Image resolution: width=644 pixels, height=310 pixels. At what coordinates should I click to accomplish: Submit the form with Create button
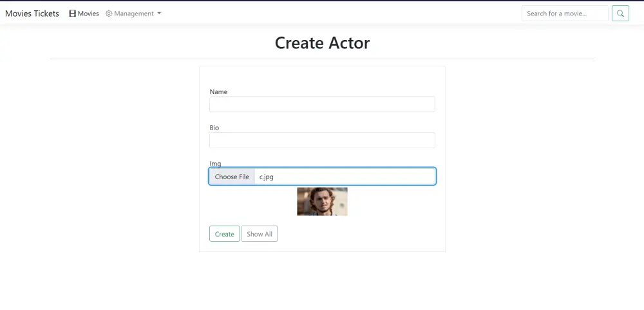click(224, 234)
